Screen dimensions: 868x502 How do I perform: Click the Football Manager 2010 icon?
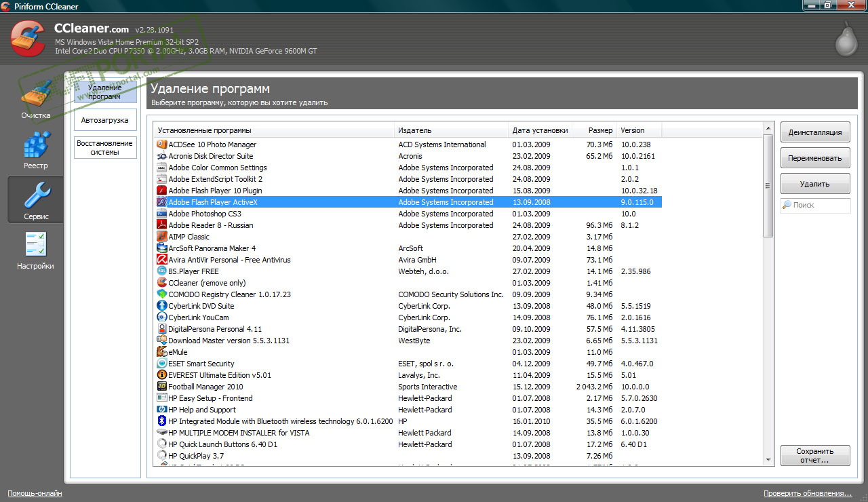[162, 387]
